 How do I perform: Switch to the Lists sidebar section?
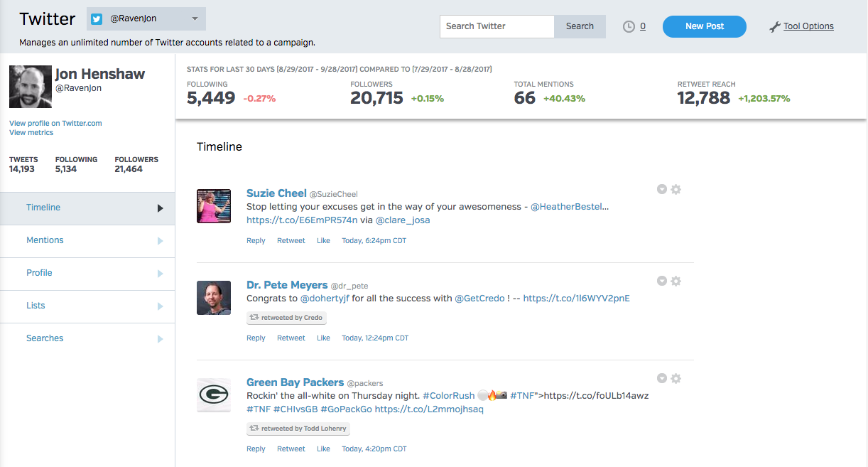point(36,306)
